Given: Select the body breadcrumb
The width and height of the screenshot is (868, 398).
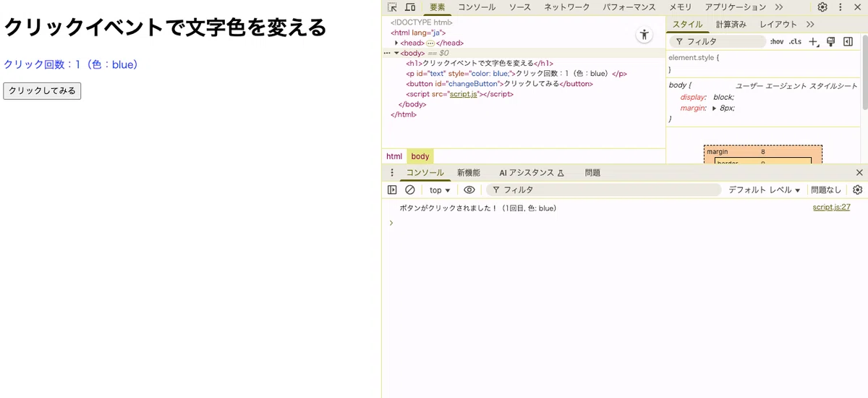Looking at the screenshot, I should click(420, 156).
